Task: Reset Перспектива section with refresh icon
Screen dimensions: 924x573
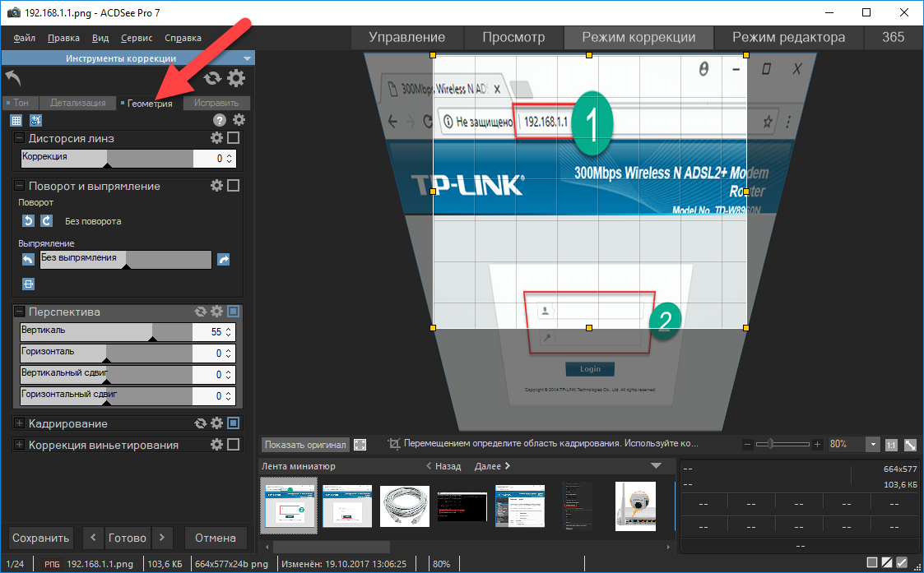Action: click(x=200, y=312)
